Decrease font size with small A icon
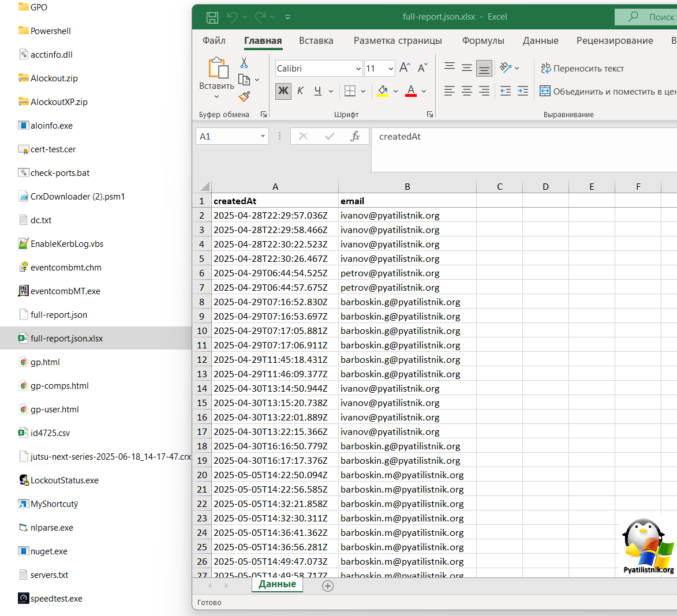677x616 pixels. point(422,67)
